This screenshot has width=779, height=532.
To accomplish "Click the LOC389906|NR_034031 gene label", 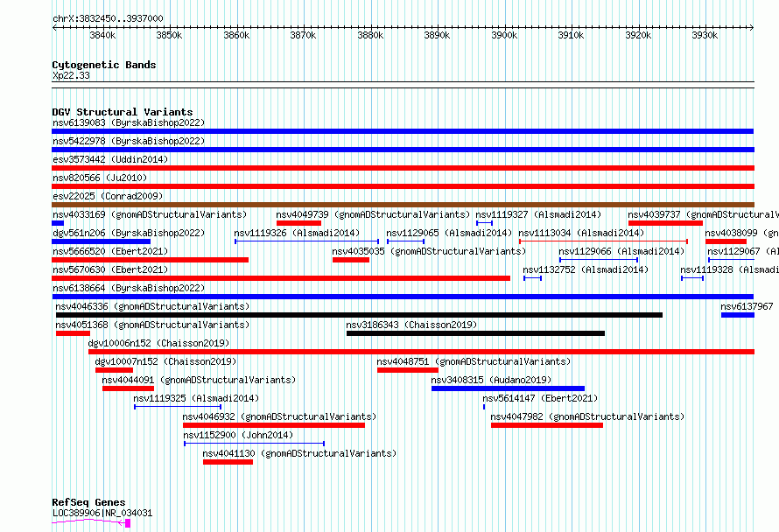I will [102, 513].
